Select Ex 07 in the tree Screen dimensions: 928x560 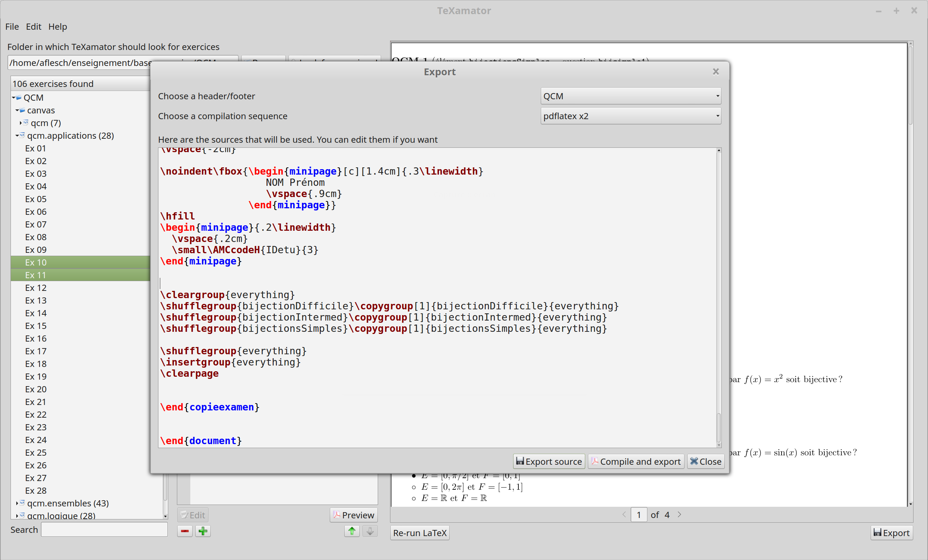36,224
